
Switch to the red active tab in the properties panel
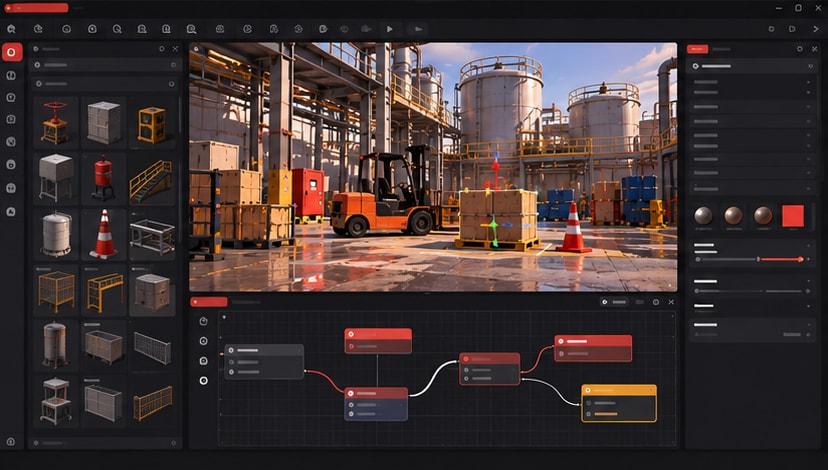697,49
